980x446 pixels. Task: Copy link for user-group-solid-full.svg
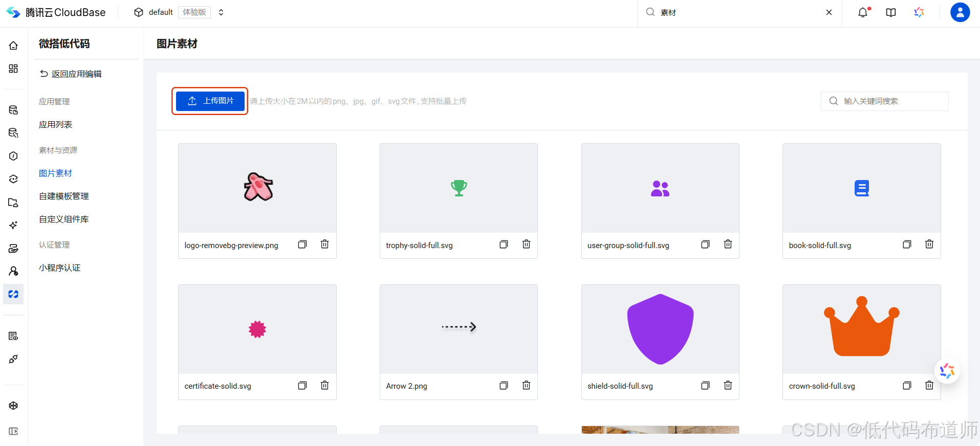(706, 244)
